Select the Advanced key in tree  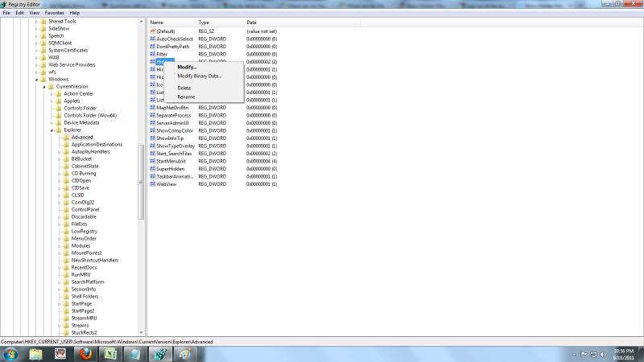(x=82, y=137)
